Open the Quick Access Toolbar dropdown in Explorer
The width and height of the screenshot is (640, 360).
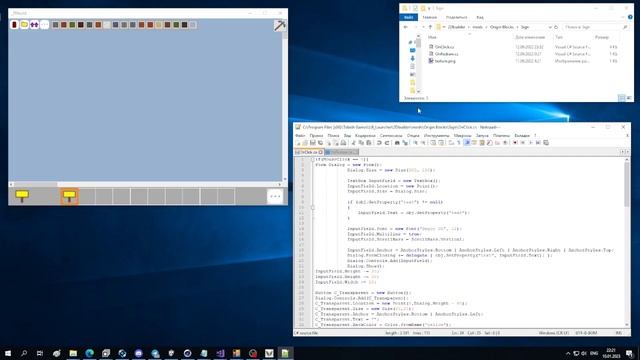pyautogui.click(x=429, y=9)
